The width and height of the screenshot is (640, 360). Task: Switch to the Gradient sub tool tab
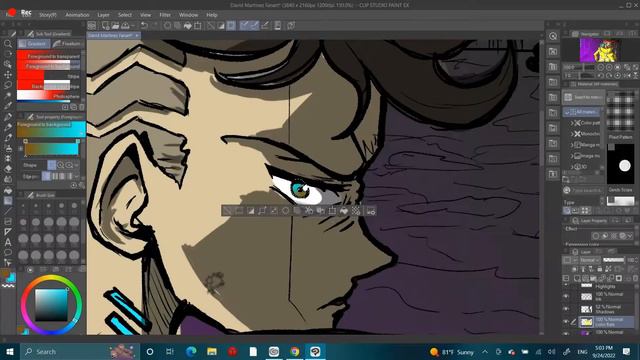click(34, 44)
